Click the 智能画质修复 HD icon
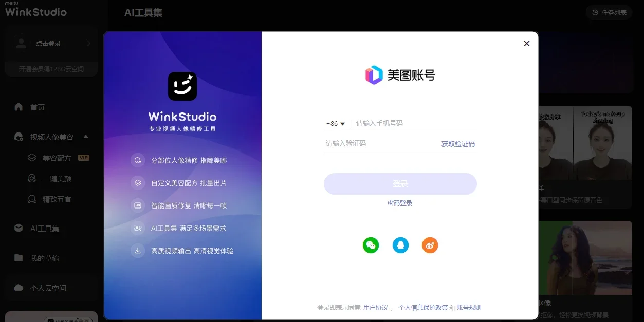The height and width of the screenshot is (322, 644). [x=138, y=205]
